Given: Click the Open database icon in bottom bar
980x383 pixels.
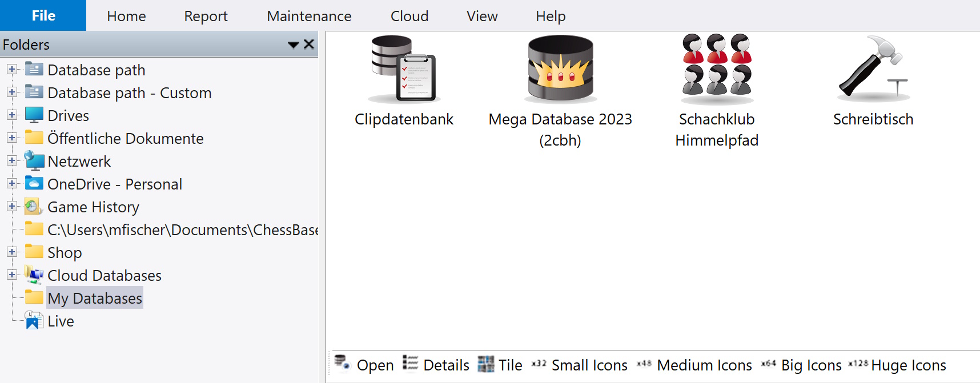Looking at the screenshot, I should 342,363.
